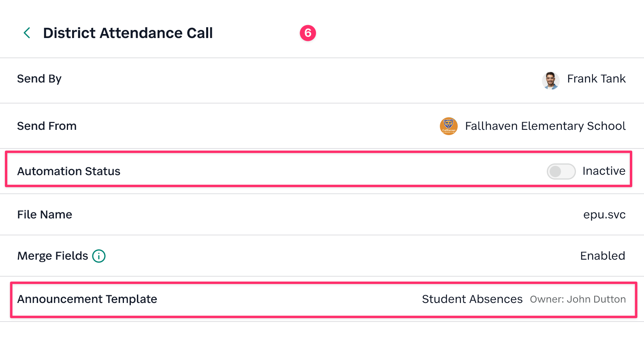
Task: Click the Inactive status label
Action: point(604,171)
